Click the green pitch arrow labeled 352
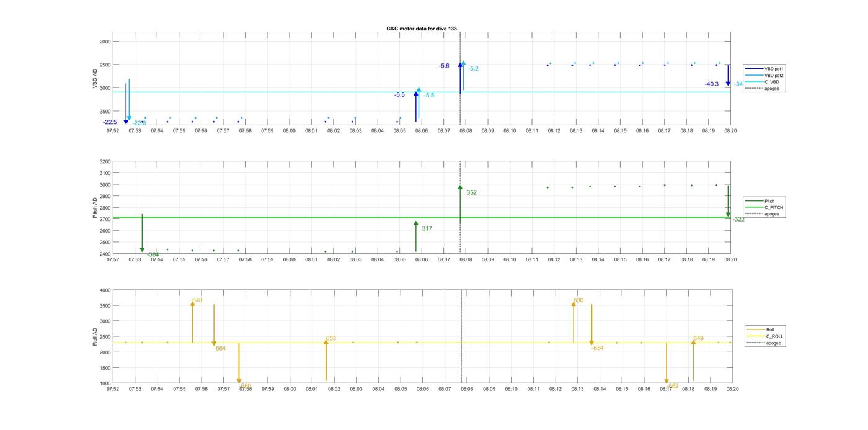The height and width of the screenshot is (430, 868). pyautogui.click(x=460, y=204)
